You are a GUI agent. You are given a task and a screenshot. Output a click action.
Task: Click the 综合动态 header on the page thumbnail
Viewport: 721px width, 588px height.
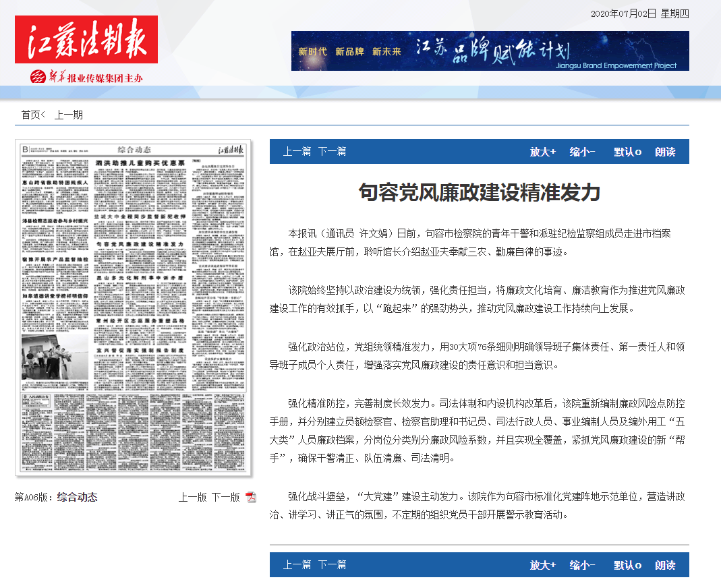(134, 150)
